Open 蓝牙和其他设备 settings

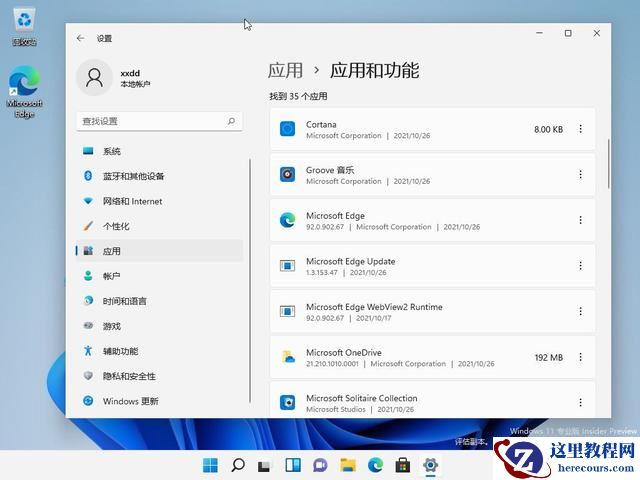(159, 176)
